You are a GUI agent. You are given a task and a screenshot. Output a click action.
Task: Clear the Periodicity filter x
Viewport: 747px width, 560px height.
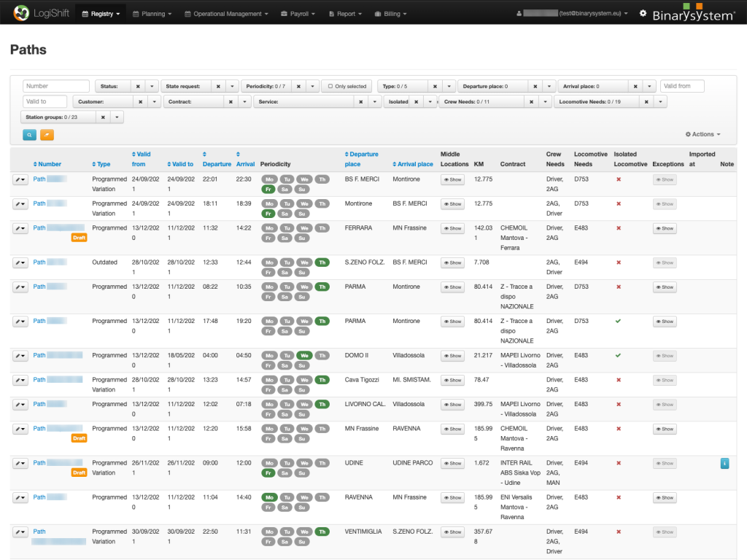point(298,86)
